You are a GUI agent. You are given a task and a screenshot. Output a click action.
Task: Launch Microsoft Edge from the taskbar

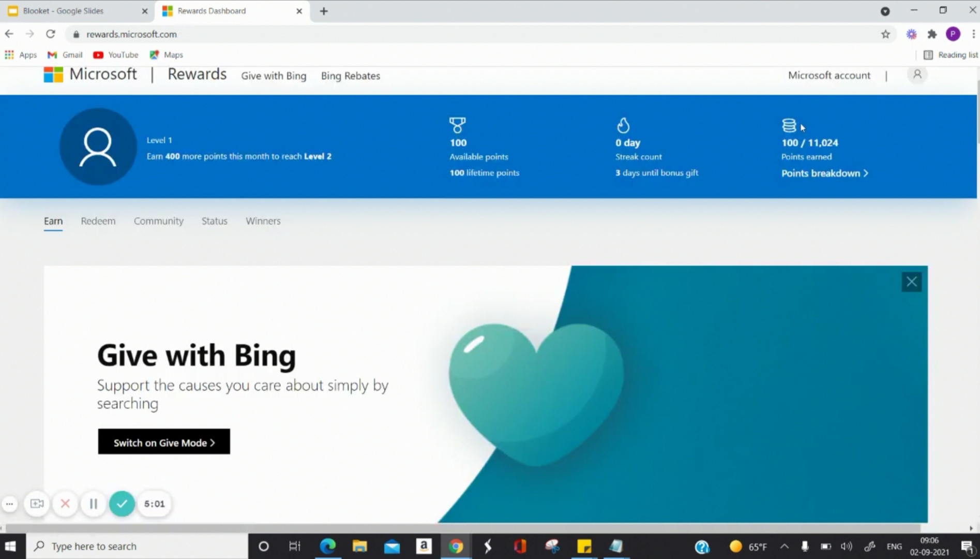(327, 547)
